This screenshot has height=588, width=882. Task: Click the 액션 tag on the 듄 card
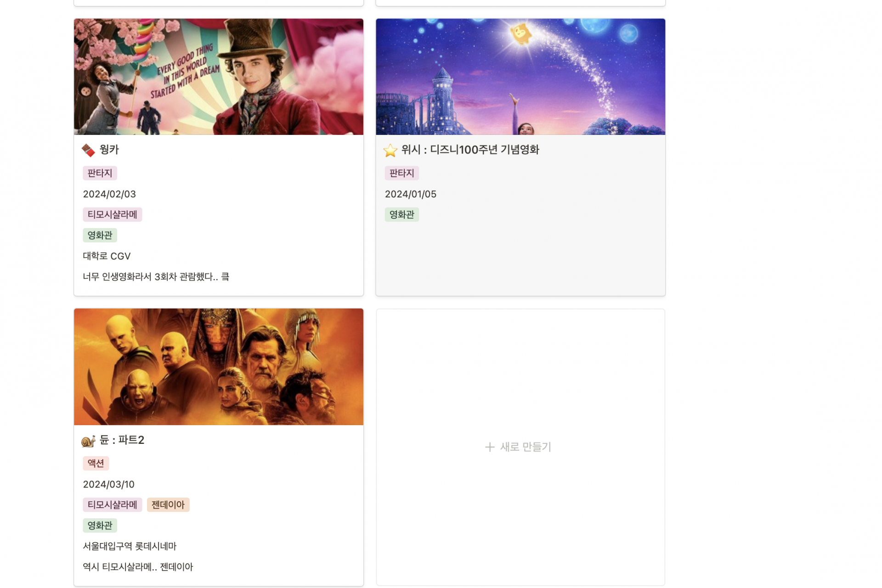click(x=96, y=463)
